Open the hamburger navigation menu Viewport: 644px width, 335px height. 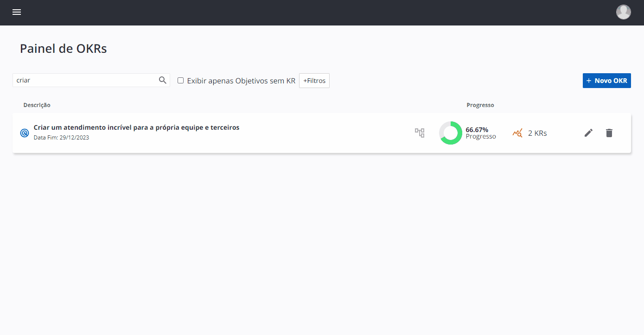click(x=17, y=13)
